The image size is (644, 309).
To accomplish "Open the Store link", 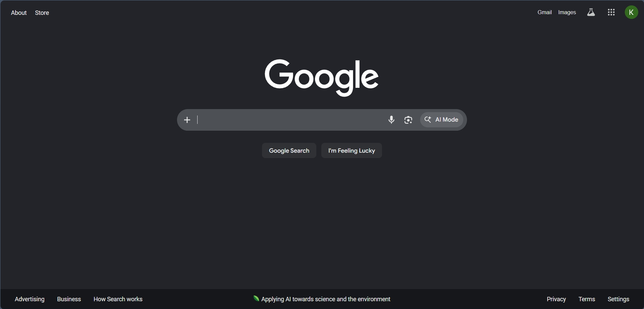I will pyautogui.click(x=42, y=13).
